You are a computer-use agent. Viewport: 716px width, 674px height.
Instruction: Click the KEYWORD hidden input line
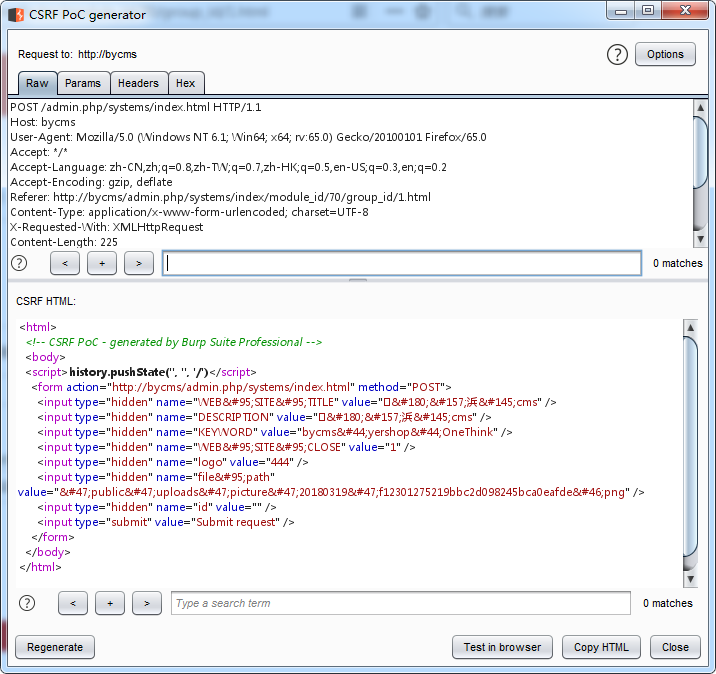pyautogui.click(x=275, y=432)
